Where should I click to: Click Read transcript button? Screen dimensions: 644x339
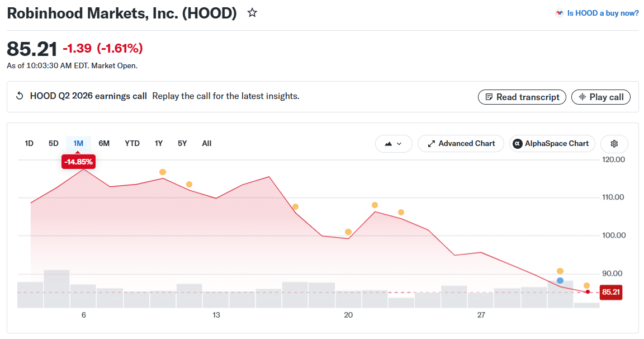522,97
